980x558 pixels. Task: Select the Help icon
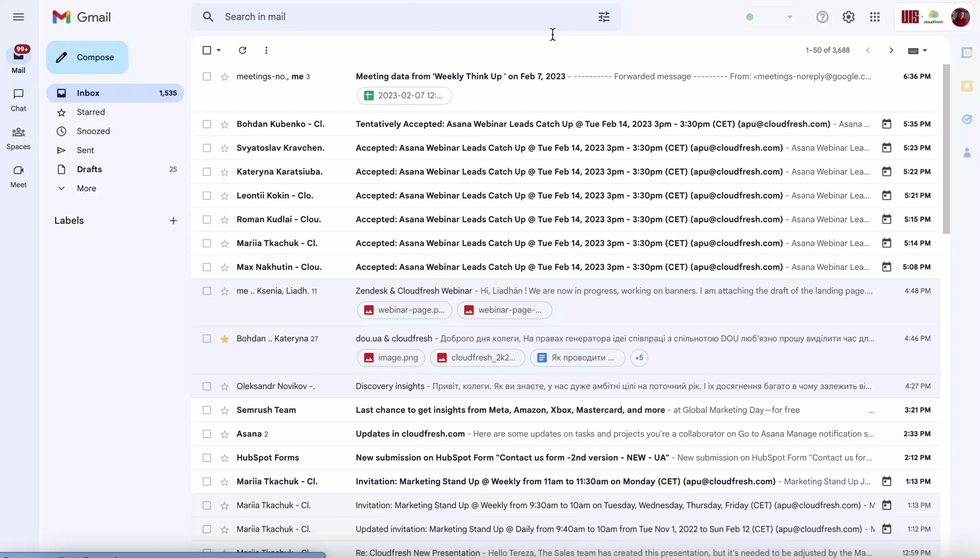click(x=822, y=17)
